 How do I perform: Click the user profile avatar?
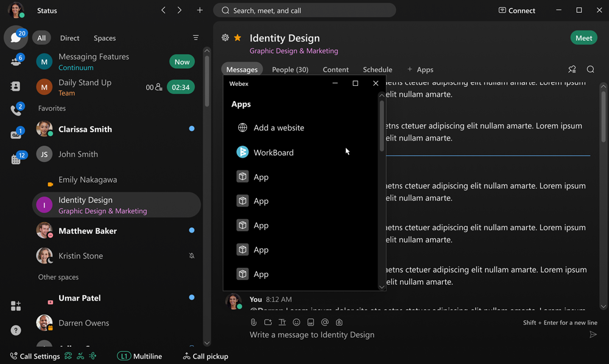click(x=16, y=10)
